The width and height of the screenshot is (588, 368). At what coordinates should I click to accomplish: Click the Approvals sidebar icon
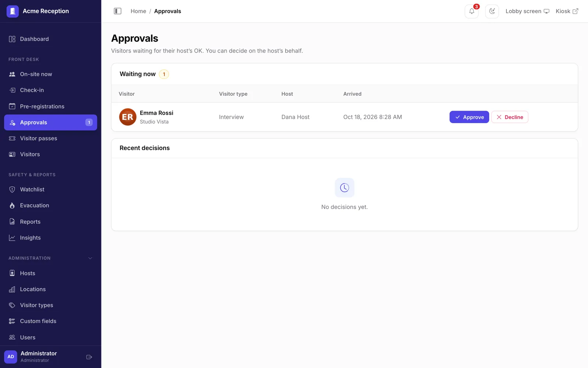(12, 123)
